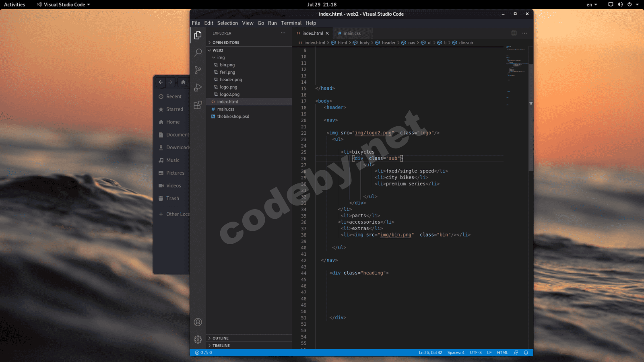644x362 pixels.
Task: Change indentation via Spaces: 4 button
Action: point(456,352)
